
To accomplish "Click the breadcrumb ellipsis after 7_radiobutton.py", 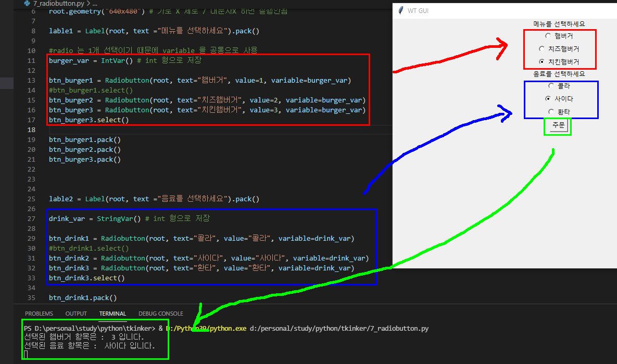I will [95, 4].
